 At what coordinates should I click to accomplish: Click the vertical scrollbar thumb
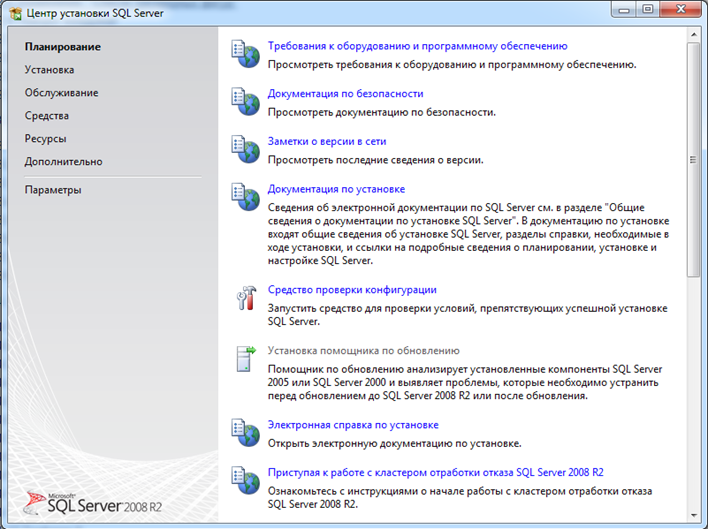pyautogui.click(x=694, y=160)
